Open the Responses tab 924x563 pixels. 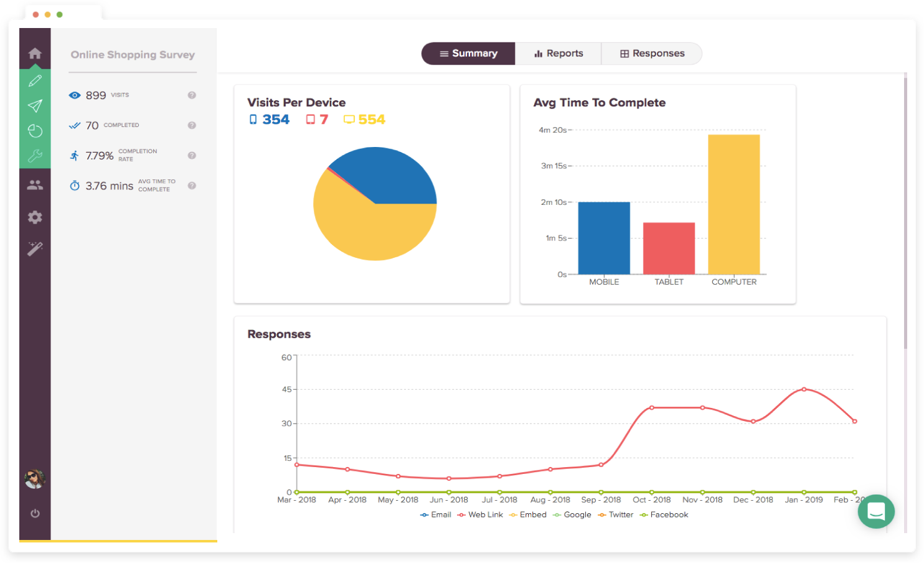(651, 54)
